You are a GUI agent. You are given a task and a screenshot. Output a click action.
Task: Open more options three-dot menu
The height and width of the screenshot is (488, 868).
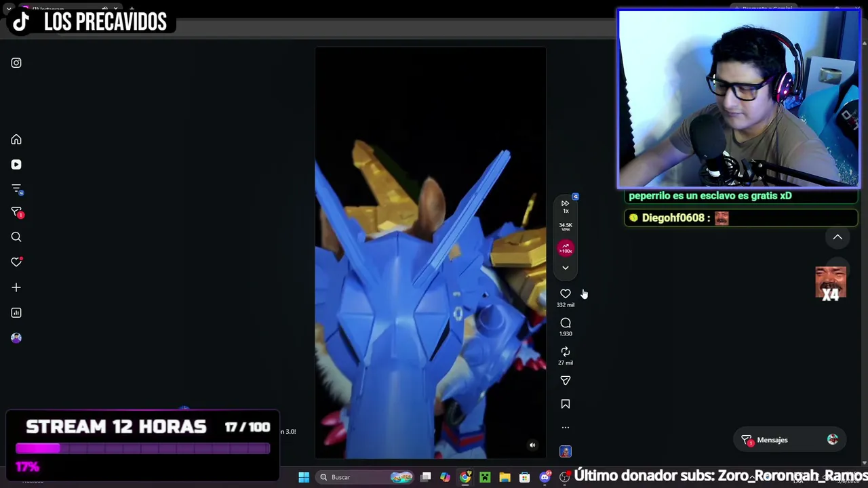pos(566,428)
